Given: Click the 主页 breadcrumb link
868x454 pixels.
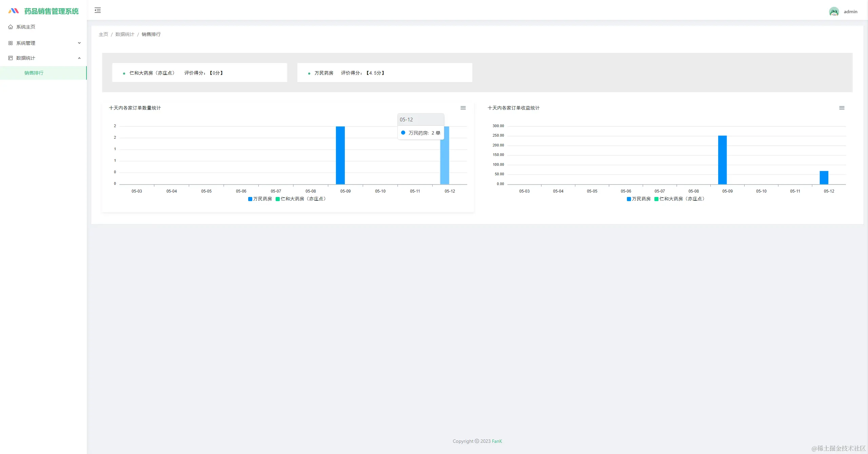Looking at the screenshot, I should tap(103, 34).
